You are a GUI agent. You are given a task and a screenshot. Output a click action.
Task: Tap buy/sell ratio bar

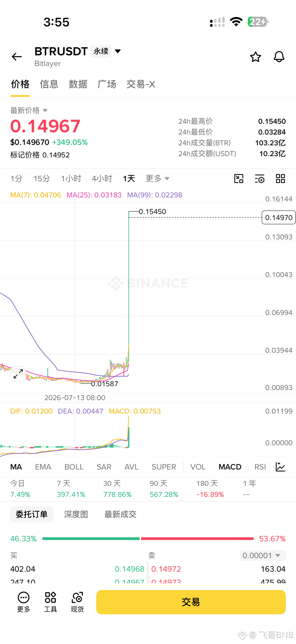148,538
